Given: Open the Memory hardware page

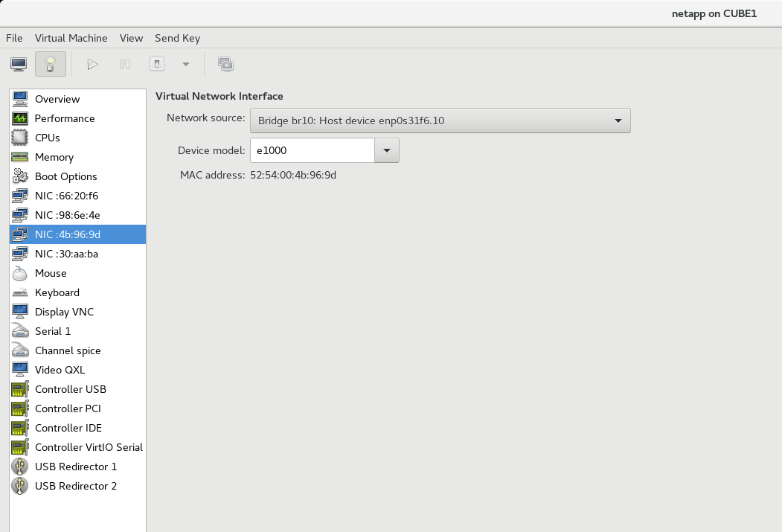Looking at the screenshot, I should tap(54, 157).
